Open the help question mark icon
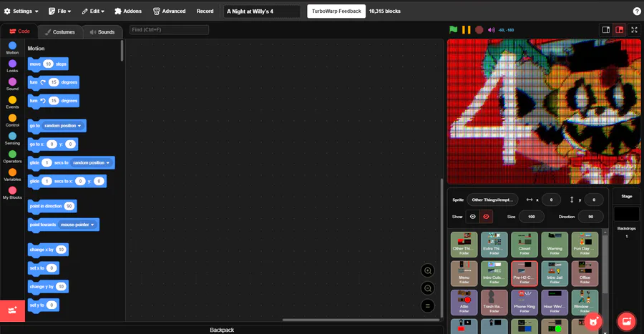This screenshot has width=644, height=334. 637,11
